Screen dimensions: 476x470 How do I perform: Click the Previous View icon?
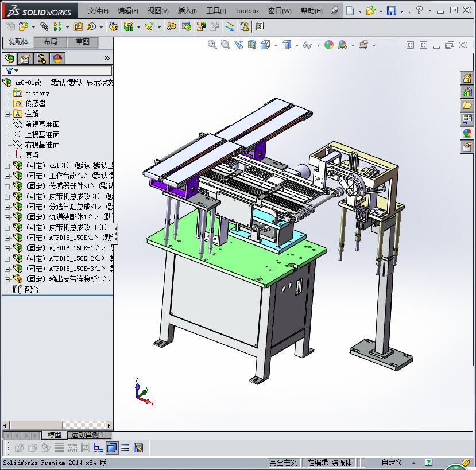pyautogui.click(x=239, y=45)
